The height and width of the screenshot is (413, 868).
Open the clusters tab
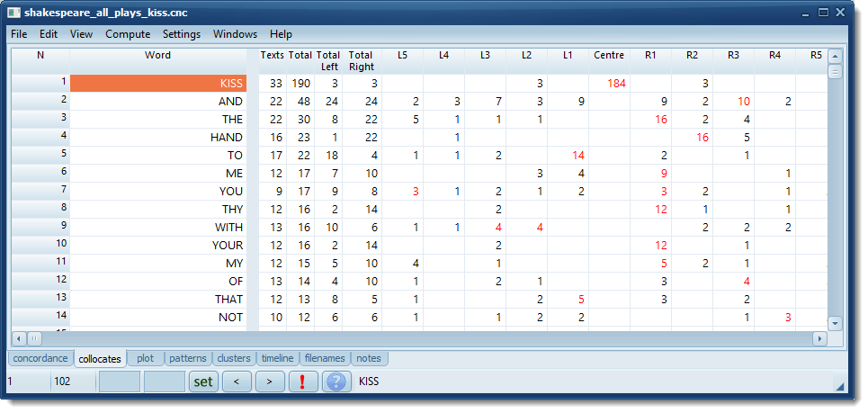(234, 358)
